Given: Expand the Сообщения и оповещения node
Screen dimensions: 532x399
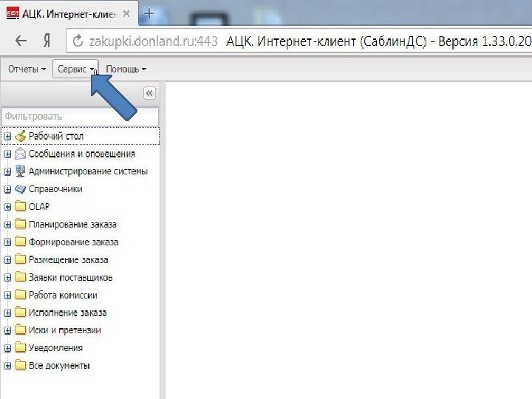Looking at the screenshot, I should tap(7, 154).
